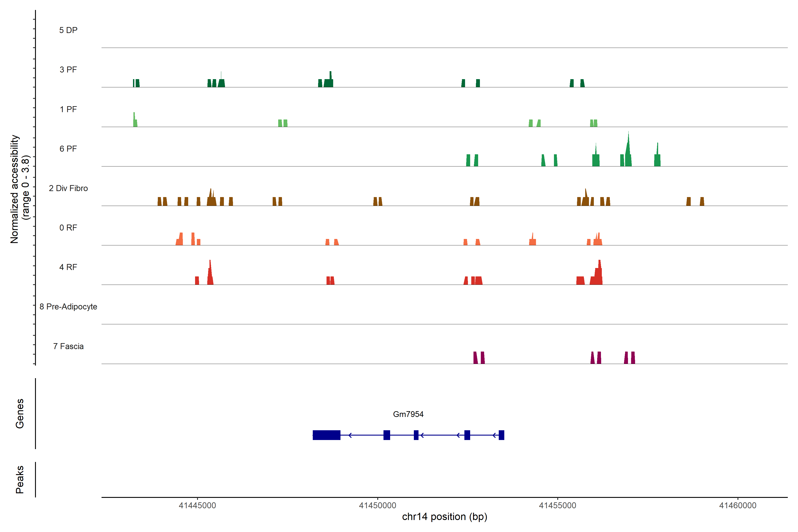Click the 0 RF track label

[68, 228]
